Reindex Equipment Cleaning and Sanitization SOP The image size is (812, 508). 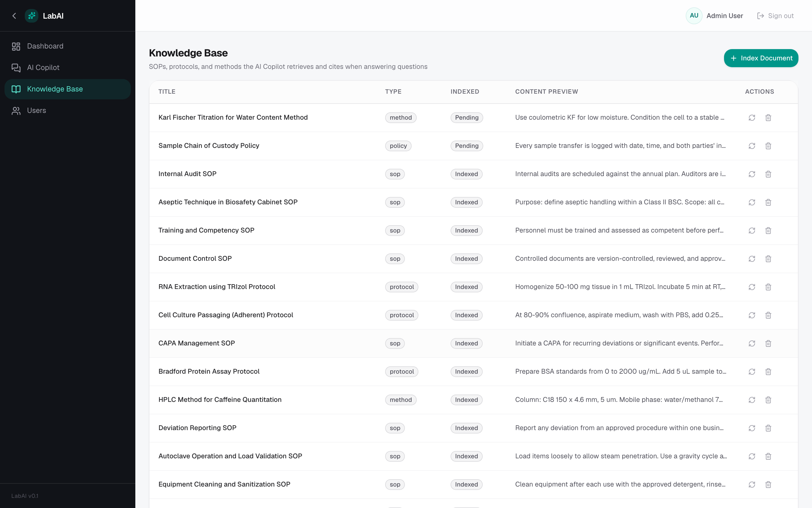pos(752,485)
